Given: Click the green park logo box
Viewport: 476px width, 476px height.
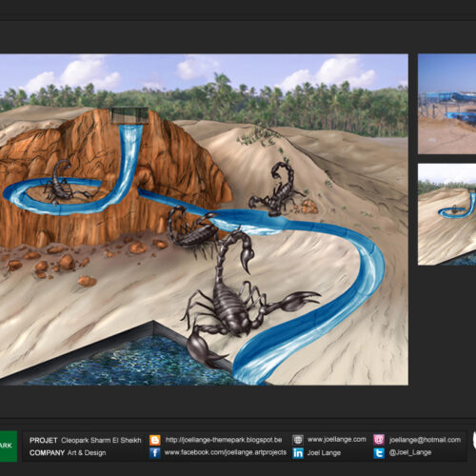Looking at the screenshot, I should coord(9,446).
